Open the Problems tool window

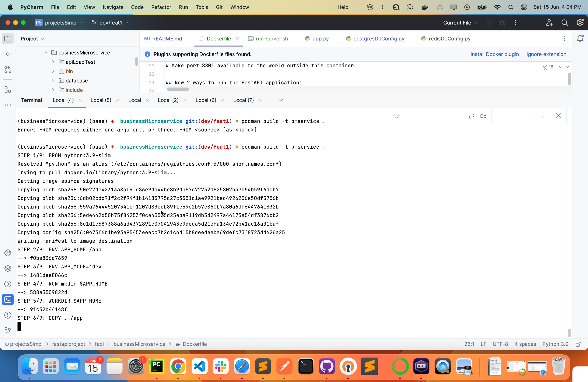tap(8, 315)
